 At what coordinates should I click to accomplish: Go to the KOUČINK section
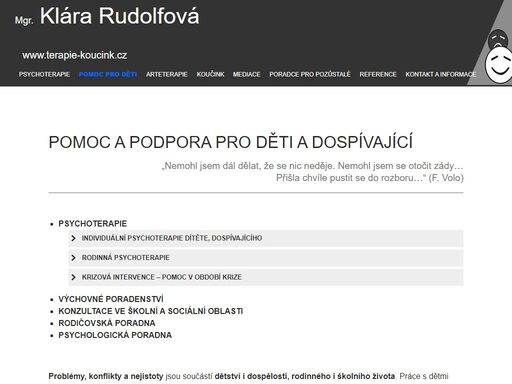click(210, 74)
